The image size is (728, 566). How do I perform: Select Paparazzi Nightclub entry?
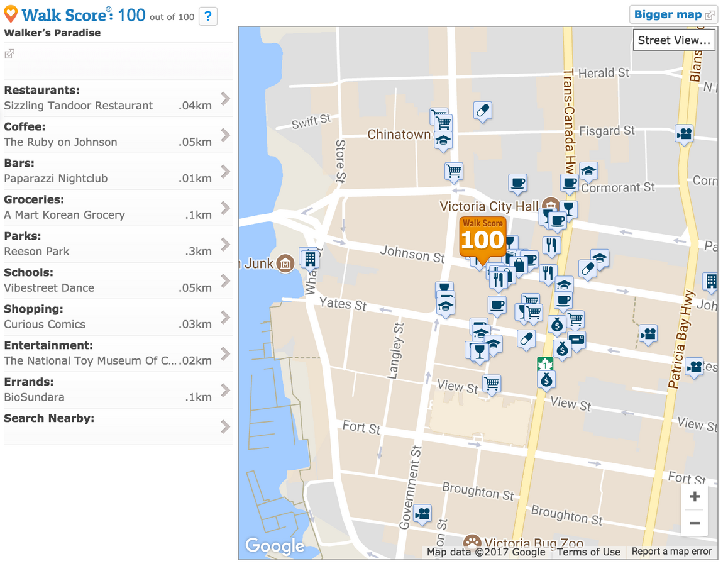tap(56, 179)
